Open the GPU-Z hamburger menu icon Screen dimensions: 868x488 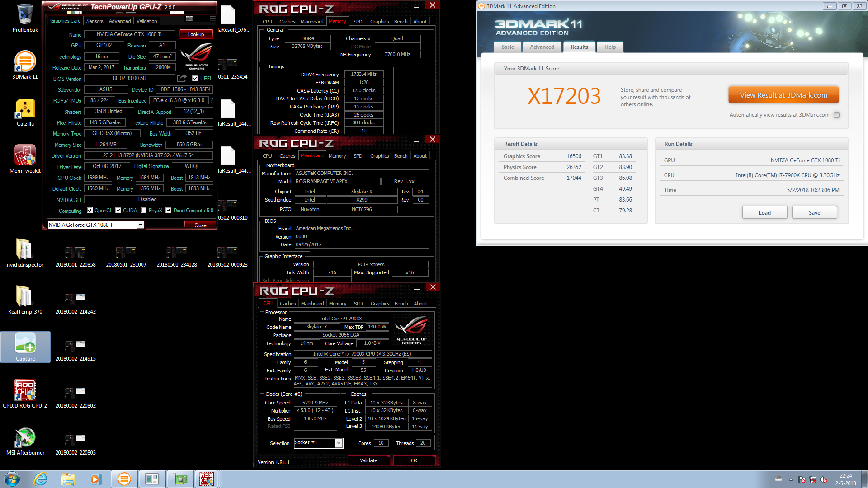[x=212, y=19]
